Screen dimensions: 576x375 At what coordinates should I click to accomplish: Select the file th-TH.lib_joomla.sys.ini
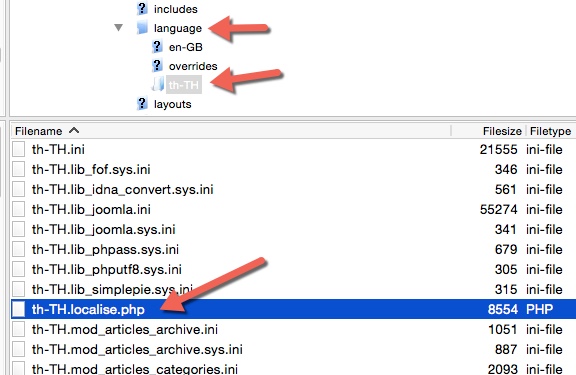coord(103,230)
